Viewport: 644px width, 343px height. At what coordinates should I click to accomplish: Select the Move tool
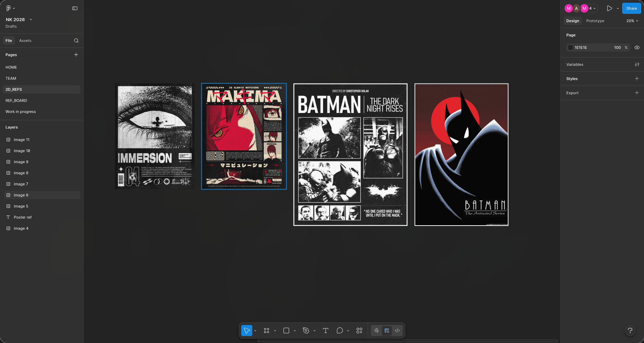click(247, 331)
